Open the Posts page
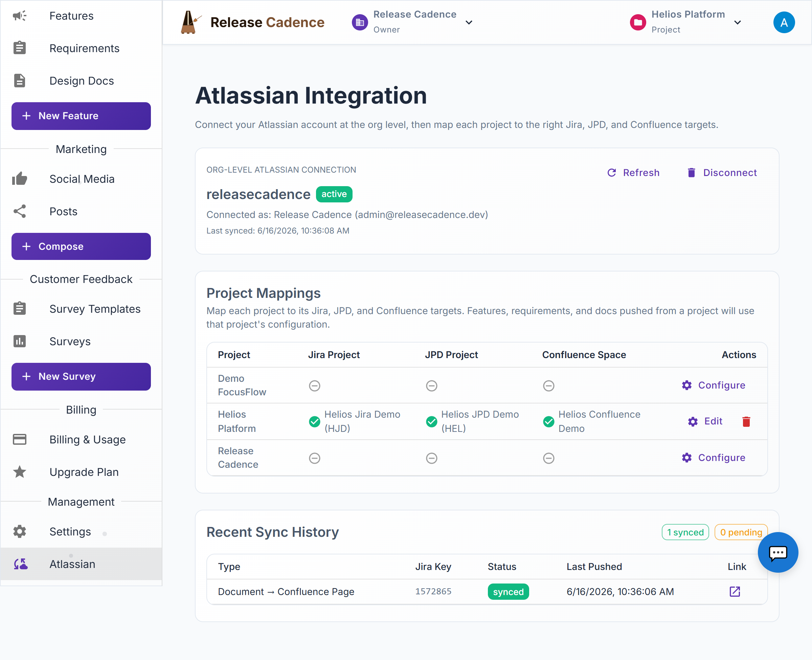The image size is (812, 660). pyautogui.click(x=81, y=211)
